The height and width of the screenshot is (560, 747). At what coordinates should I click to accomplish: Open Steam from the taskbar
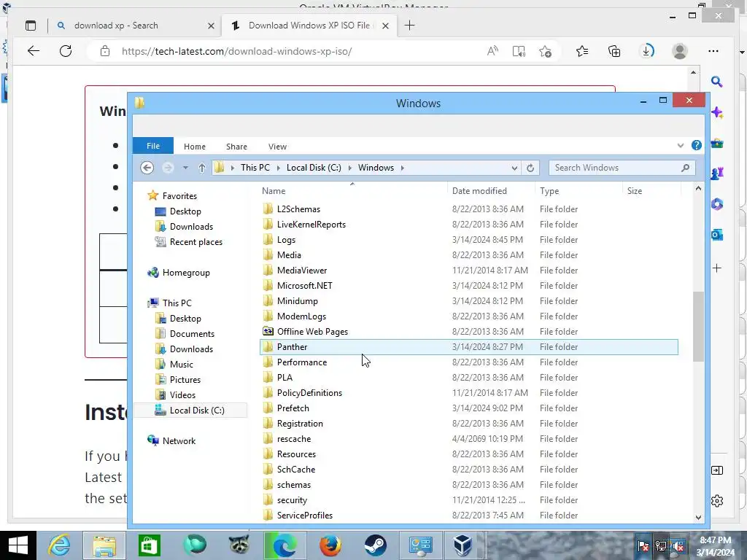376,545
